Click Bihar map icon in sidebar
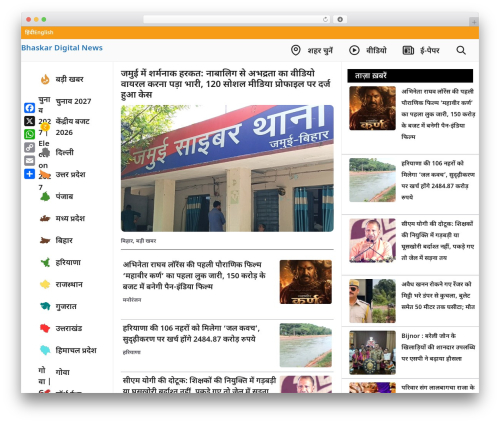 coord(45,240)
